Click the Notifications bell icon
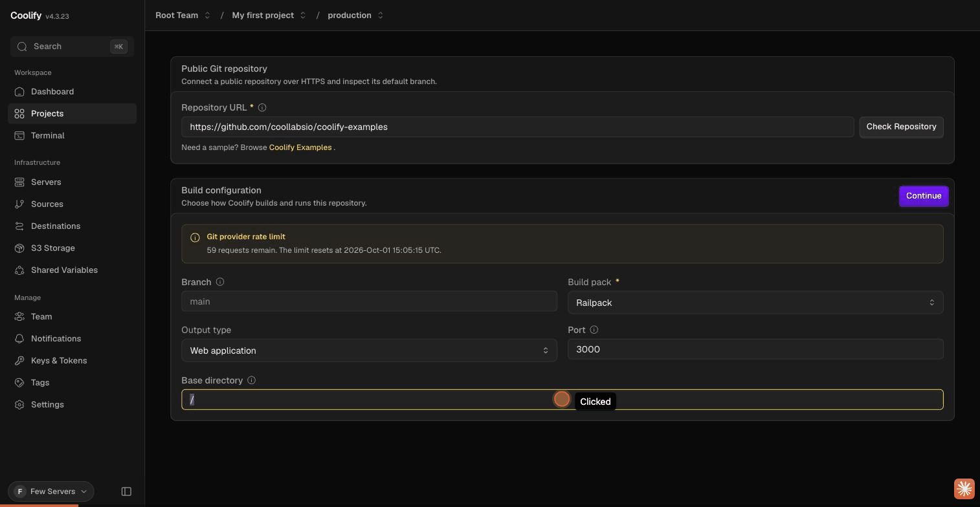 (20, 339)
